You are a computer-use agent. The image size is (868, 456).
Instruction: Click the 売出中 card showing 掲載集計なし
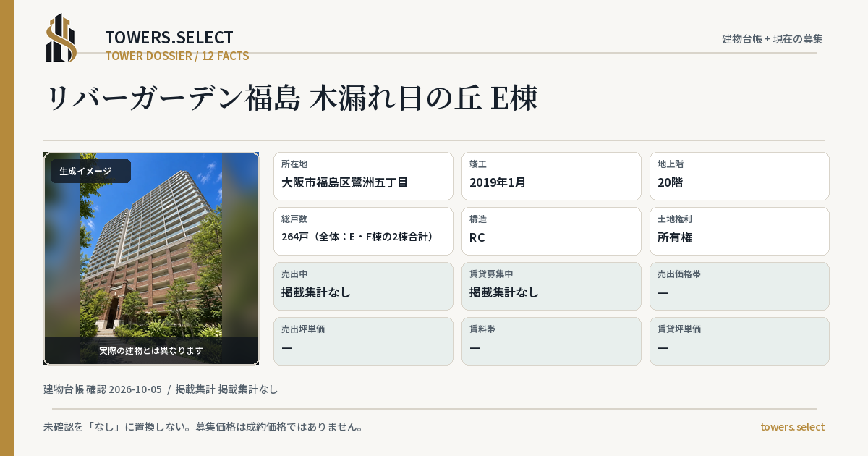point(363,286)
